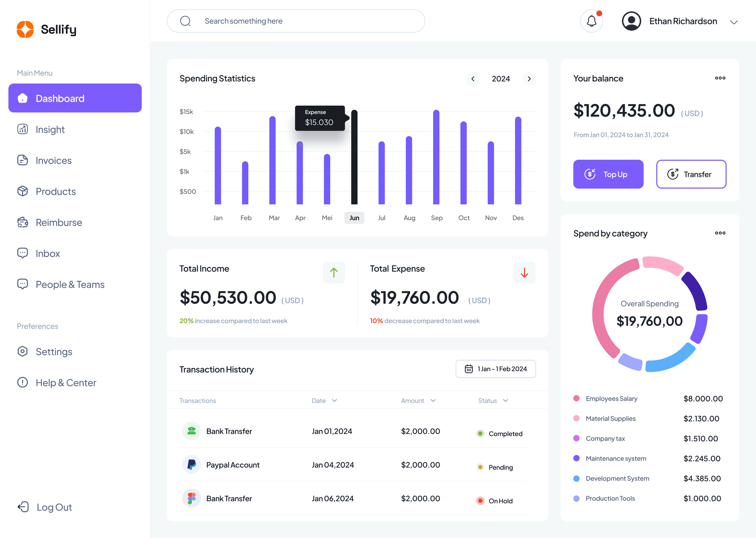Open the year navigation previous arrow
This screenshot has height=538, width=756.
(x=473, y=78)
